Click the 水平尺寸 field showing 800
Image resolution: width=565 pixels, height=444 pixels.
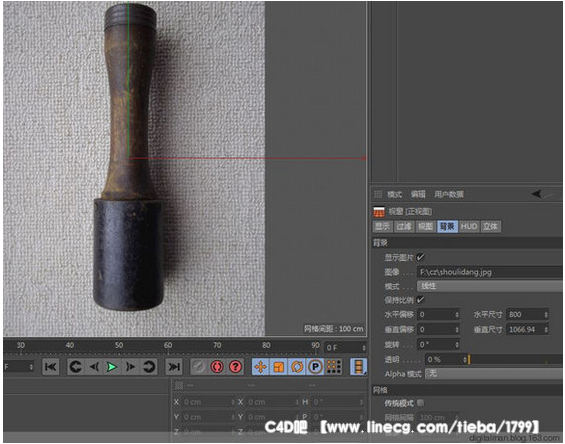tap(524, 315)
